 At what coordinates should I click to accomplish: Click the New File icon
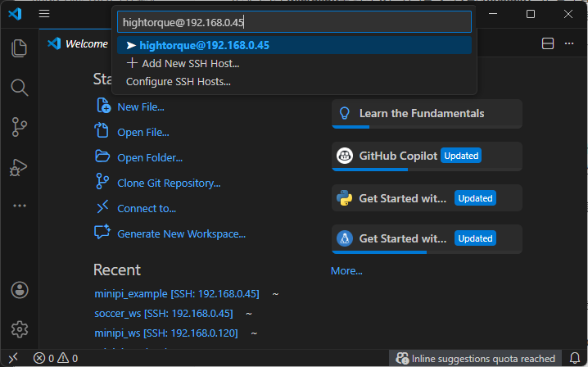coord(103,106)
